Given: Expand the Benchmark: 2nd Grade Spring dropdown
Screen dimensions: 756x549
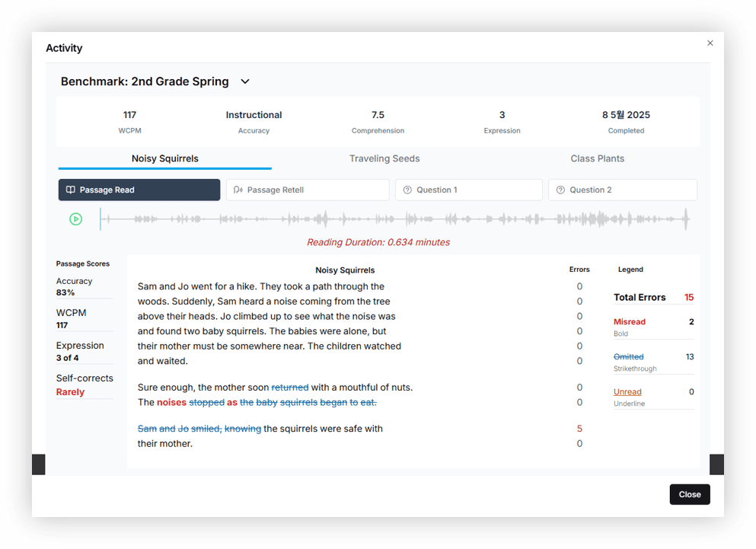Looking at the screenshot, I should (244, 81).
